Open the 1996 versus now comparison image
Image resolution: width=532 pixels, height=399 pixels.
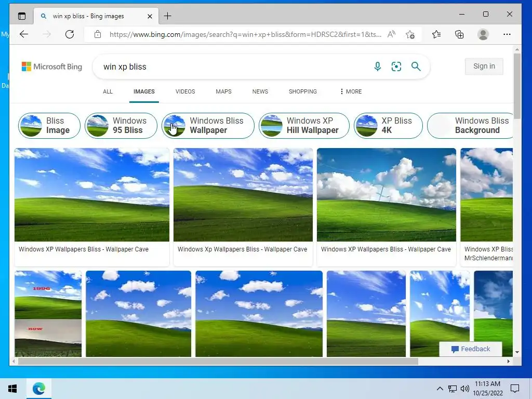pyautogui.click(x=48, y=313)
